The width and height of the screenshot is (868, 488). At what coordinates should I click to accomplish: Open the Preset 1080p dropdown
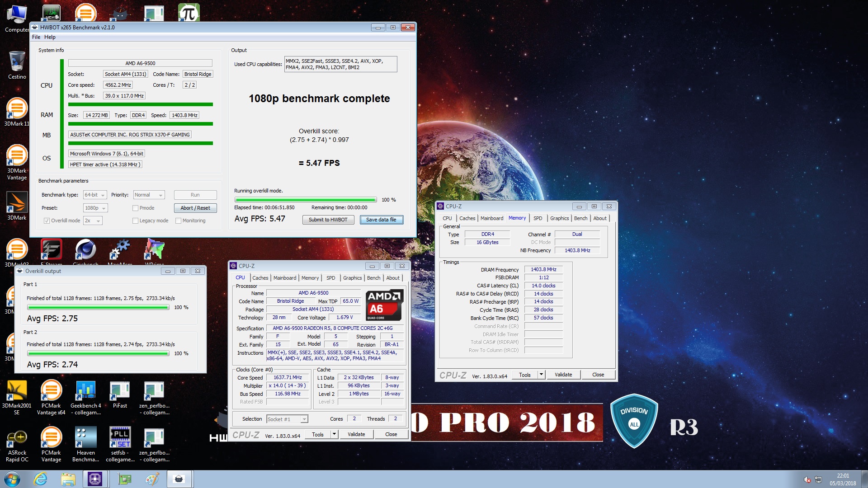point(95,208)
